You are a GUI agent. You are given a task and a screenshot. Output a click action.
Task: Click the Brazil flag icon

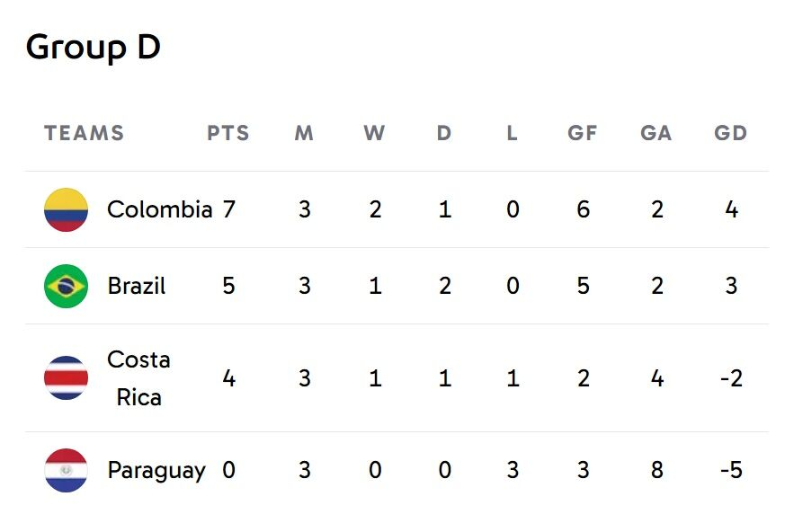66,286
